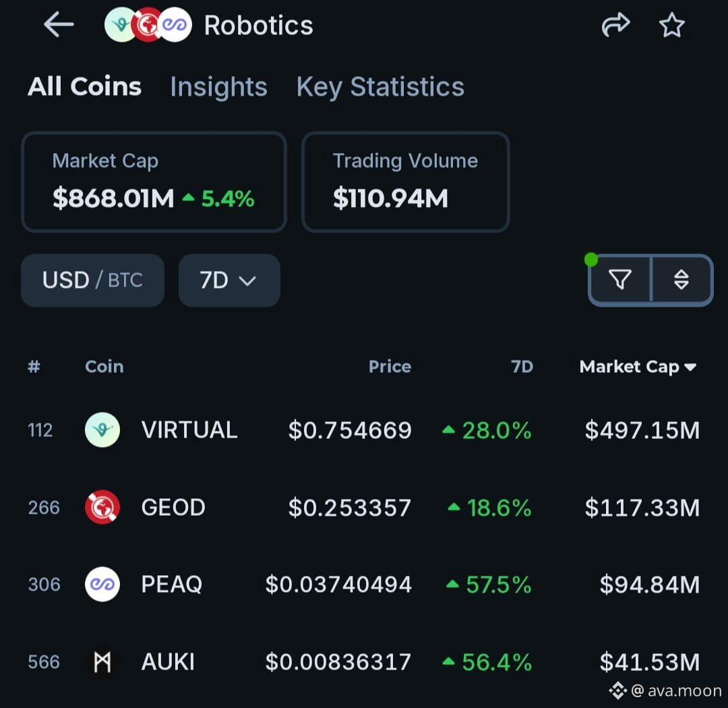728x708 pixels.
Task: Select the PEAQ coin logo
Action: tap(102, 584)
